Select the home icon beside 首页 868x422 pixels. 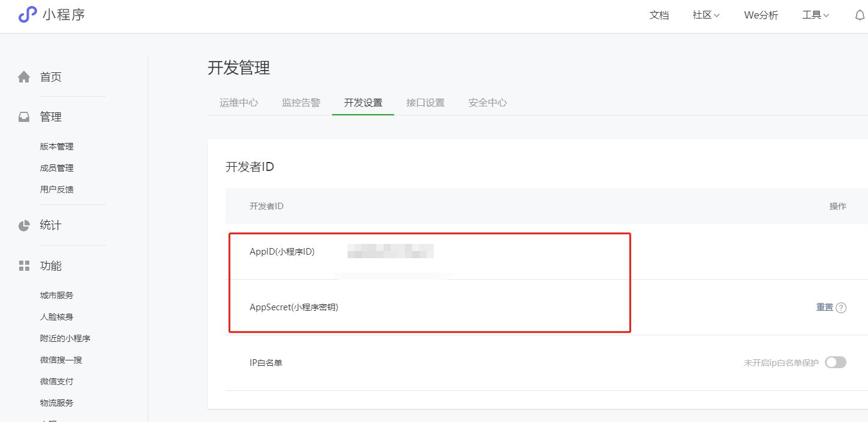23,76
